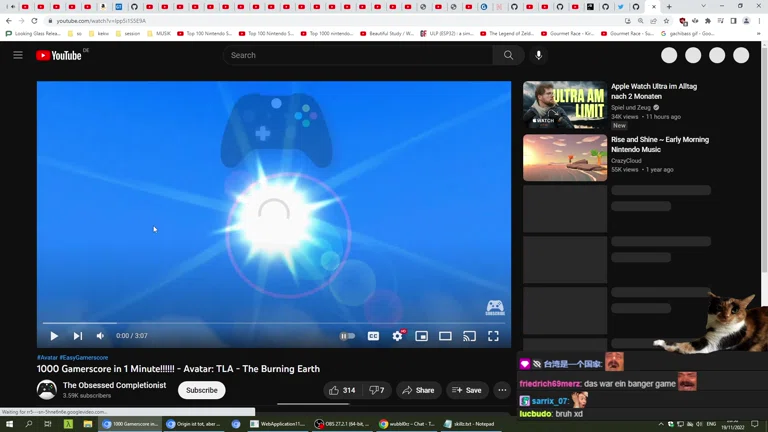768x432 pixels.
Task: Subscribe to The Obsessed Completionist
Action: (x=201, y=390)
